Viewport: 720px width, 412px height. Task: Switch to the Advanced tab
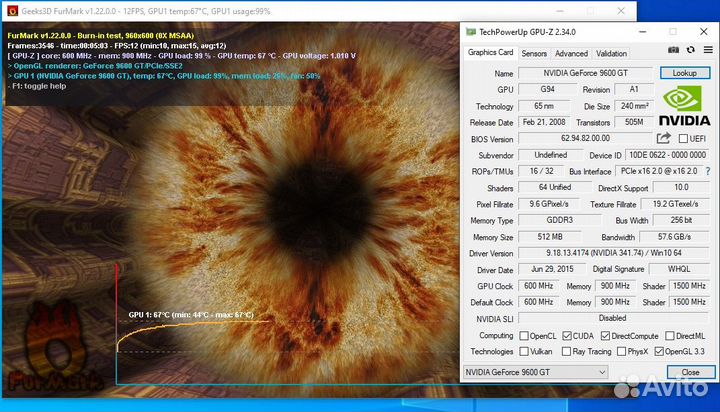571,53
